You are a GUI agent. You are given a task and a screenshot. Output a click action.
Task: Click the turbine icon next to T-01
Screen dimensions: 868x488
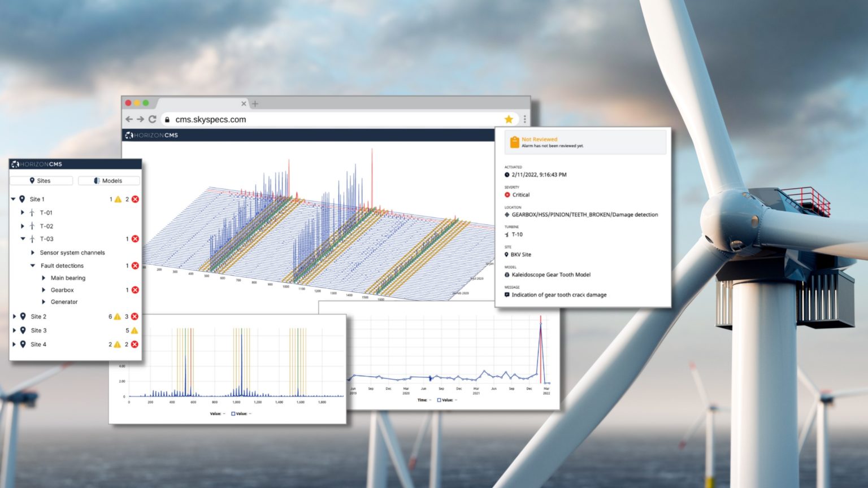pyautogui.click(x=31, y=212)
